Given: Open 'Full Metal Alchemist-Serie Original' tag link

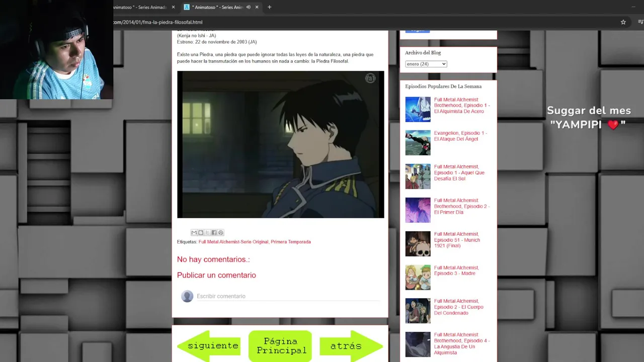Looking at the screenshot, I should 233,242.
